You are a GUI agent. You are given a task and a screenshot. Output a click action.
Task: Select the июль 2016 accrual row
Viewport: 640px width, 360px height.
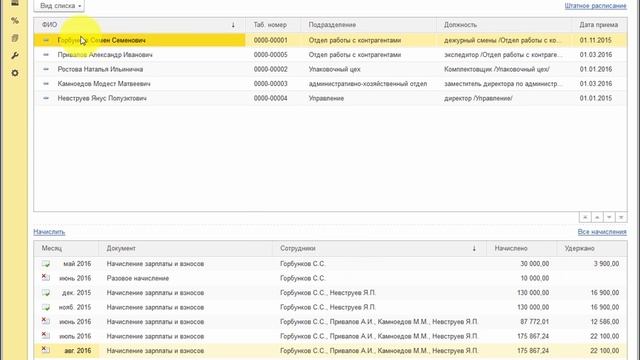click(x=330, y=336)
